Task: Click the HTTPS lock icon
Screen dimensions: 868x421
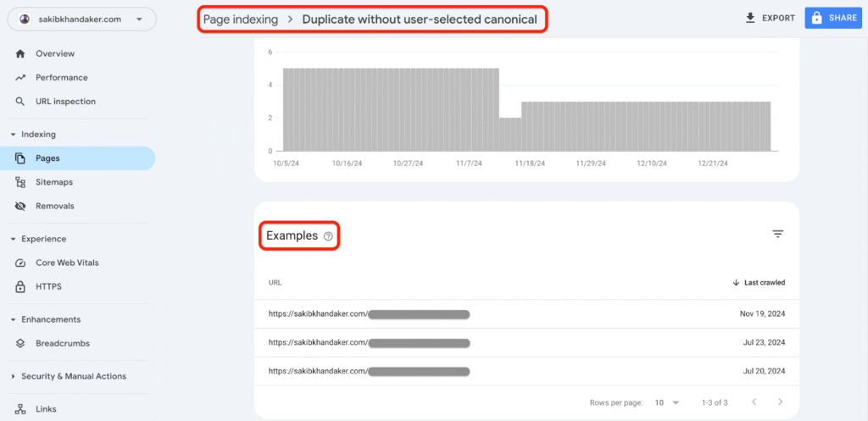Action: click(x=20, y=286)
